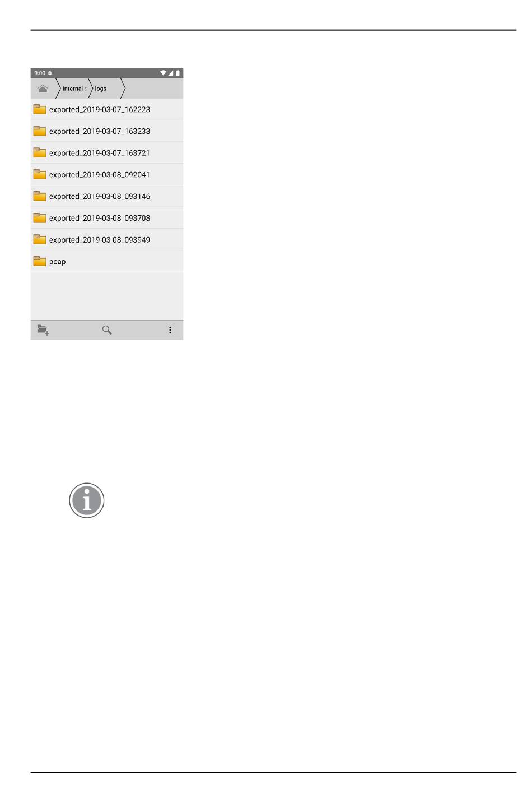Screen dimensions: 532x789
Task: Tap the Wi-Fi status icon
Action: pos(163,73)
